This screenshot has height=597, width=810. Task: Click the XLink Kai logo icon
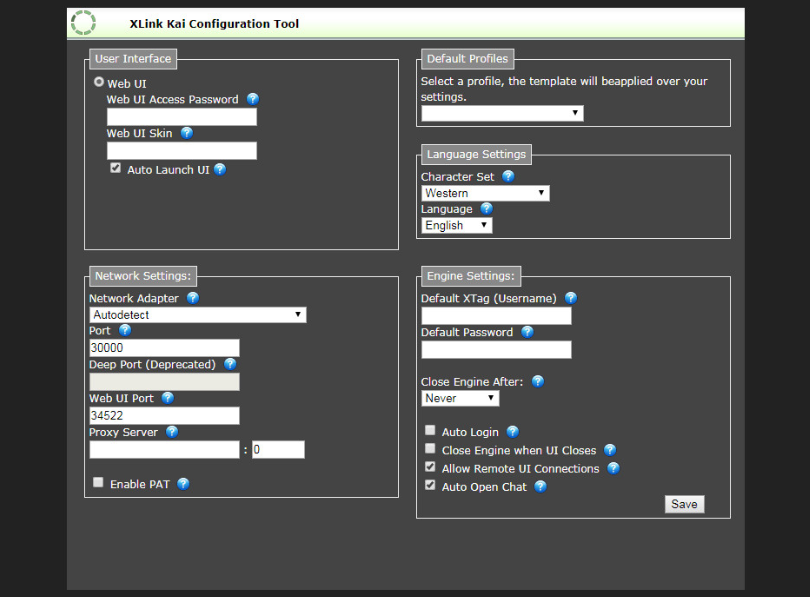pyautogui.click(x=83, y=23)
